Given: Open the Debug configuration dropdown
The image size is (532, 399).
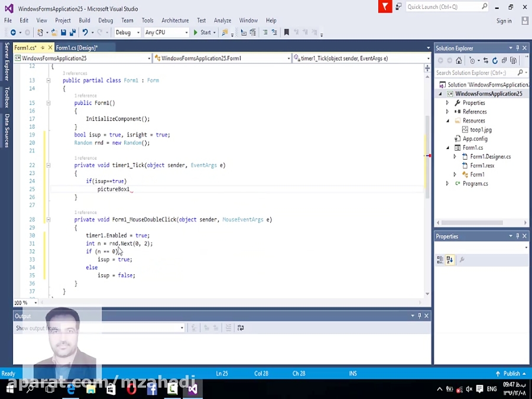Looking at the screenshot, I should [x=128, y=33].
